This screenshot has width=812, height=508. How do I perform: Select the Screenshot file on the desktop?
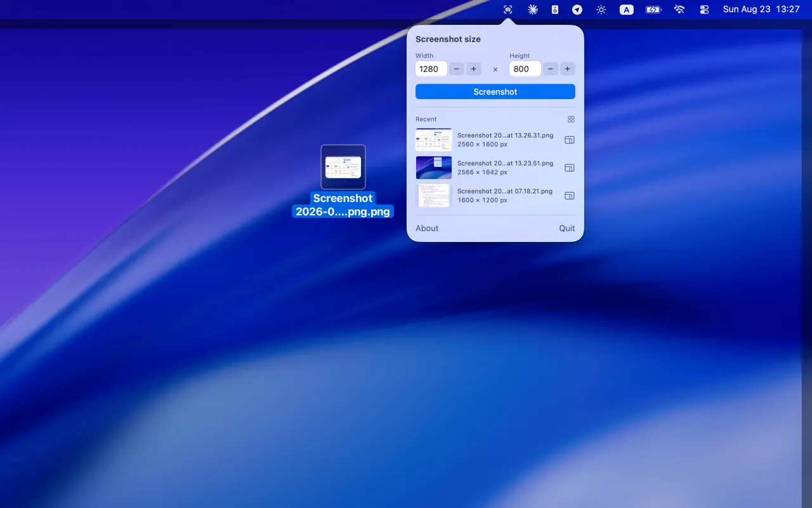tap(343, 167)
